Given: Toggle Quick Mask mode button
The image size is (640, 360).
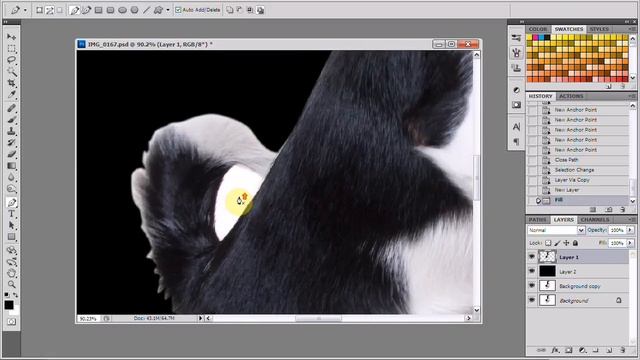Looking at the screenshot, I should [x=11, y=322].
